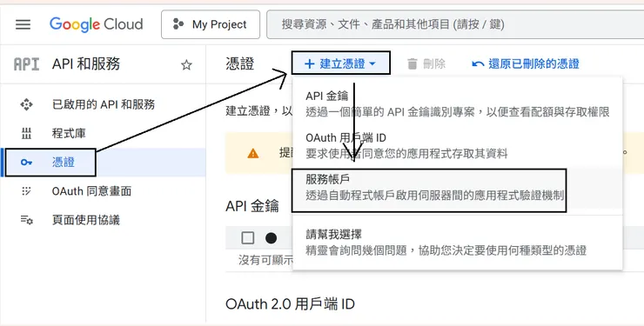Focus the resource search field
644x326 pixels.
pos(455,24)
